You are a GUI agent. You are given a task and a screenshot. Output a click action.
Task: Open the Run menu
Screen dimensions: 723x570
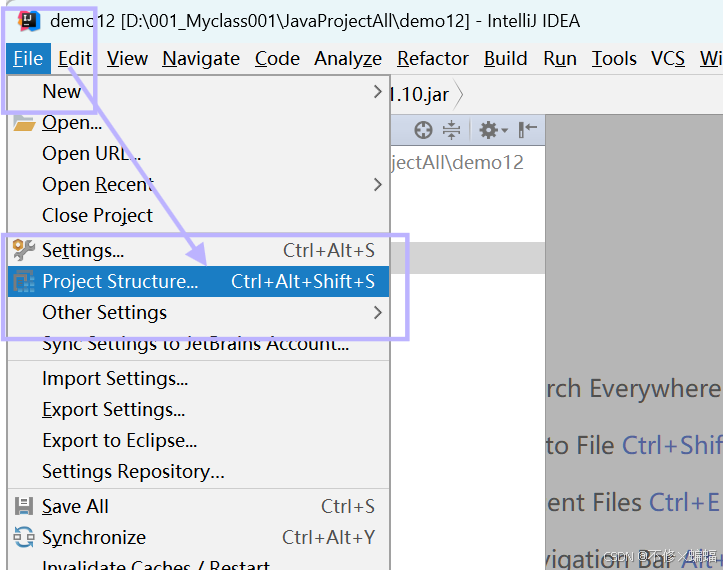[x=560, y=59]
